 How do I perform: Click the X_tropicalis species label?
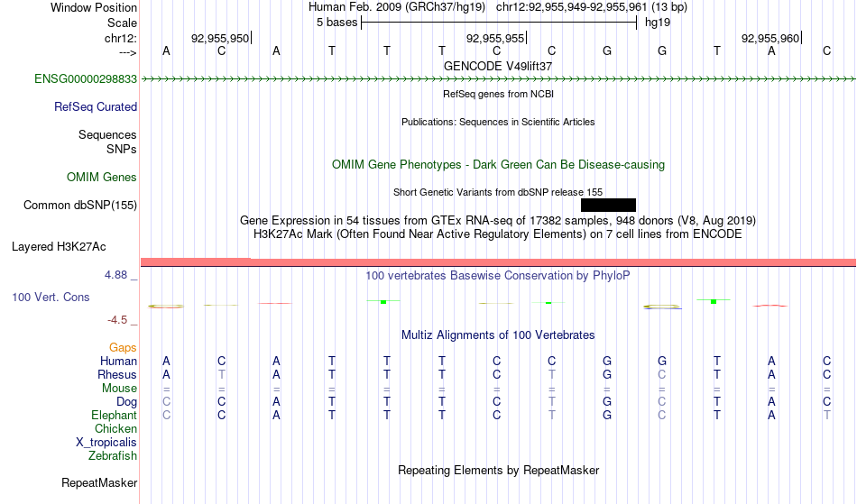click(106, 443)
